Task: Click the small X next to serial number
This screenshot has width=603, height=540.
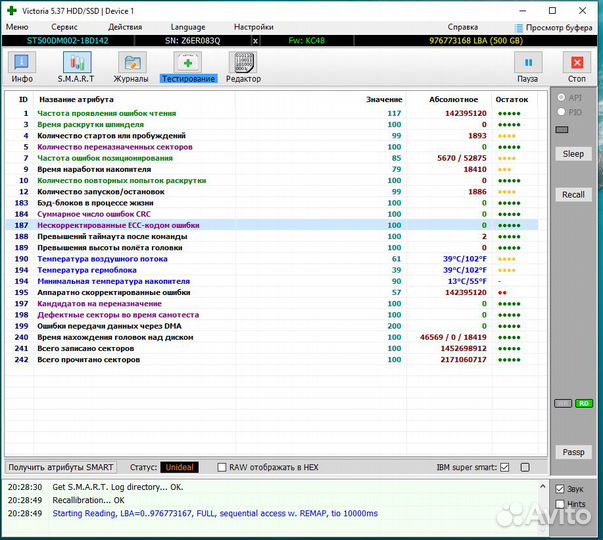Action: 255,40
